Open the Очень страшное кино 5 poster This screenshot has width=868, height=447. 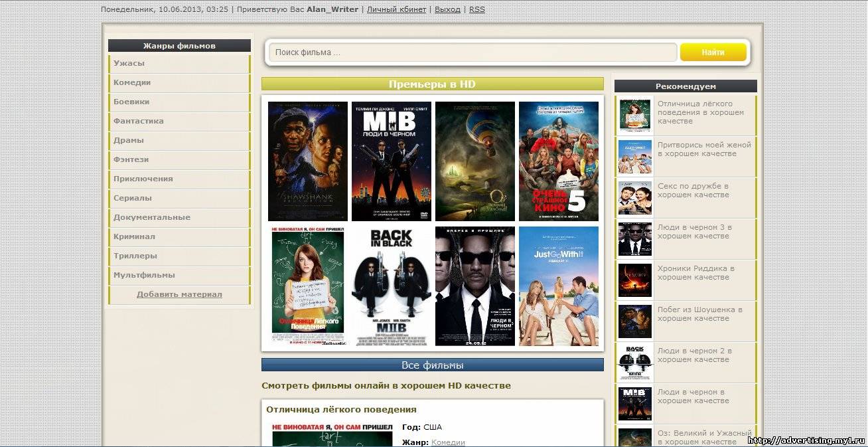[559, 161]
